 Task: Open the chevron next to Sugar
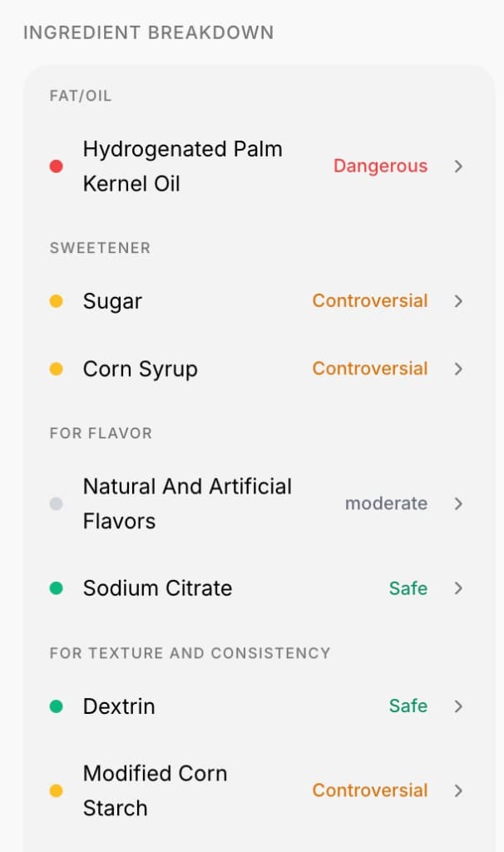pyautogui.click(x=458, y=301)
